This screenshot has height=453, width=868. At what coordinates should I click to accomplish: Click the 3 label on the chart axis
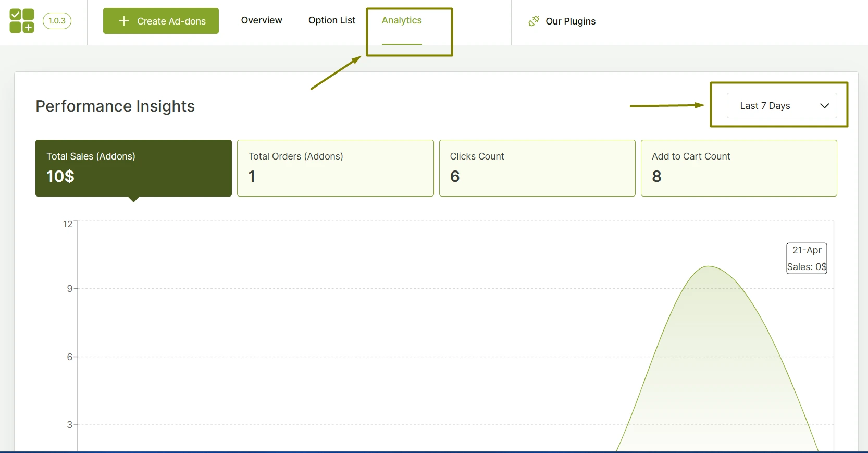(69, 425)
